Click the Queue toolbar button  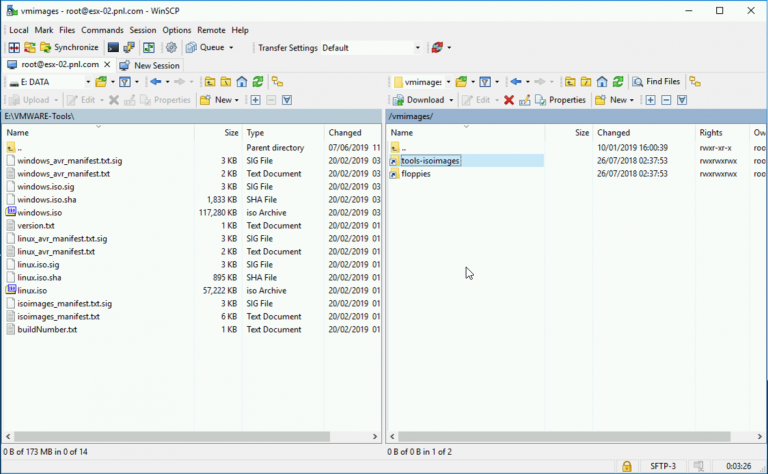pyautogui.click(x=206, y=47)
